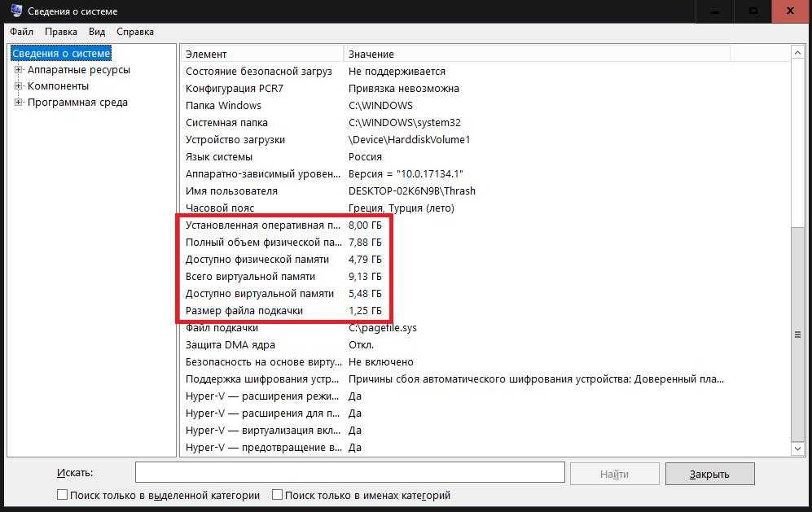Select Программная среда in the tree
The image size is (812, 512).
coord(77,102)
